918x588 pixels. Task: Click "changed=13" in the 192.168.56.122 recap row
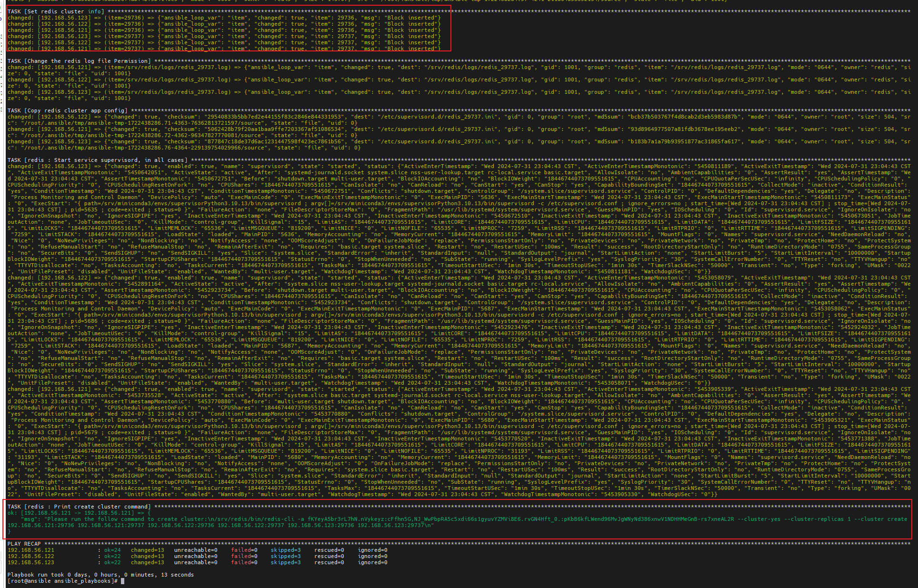pyautogui.click(x=148, y=556)
